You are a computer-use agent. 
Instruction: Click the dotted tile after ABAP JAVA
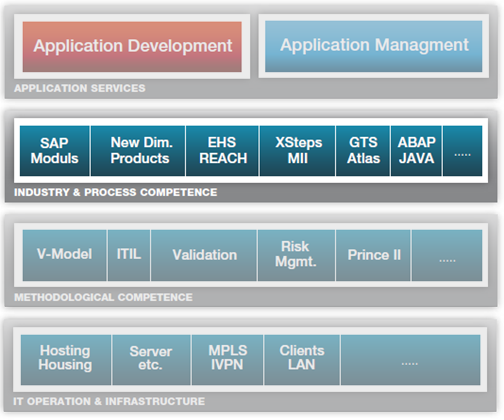pos(463,151)
